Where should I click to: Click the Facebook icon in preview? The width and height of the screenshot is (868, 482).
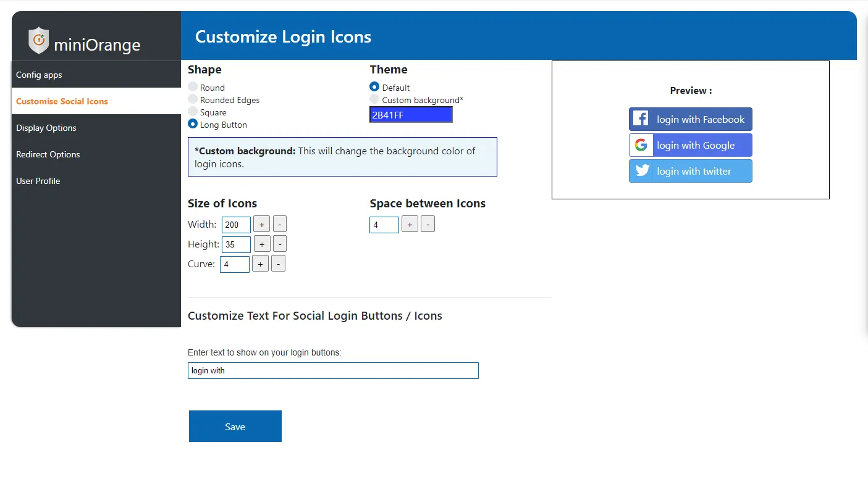tap(641, 119)
